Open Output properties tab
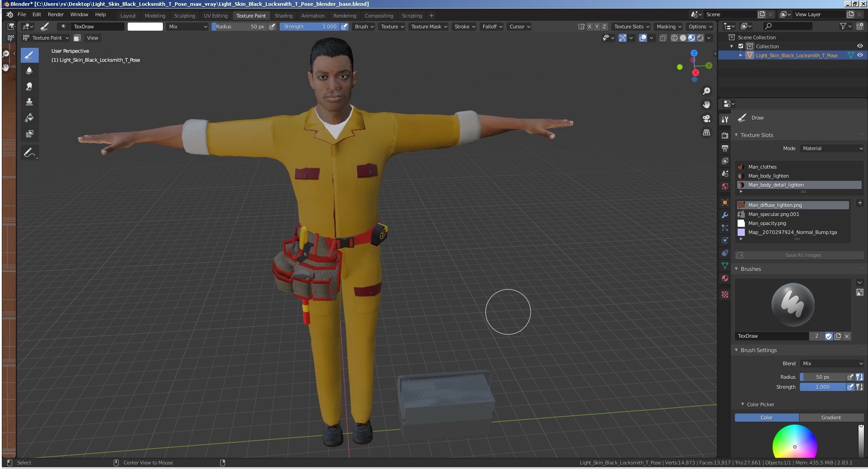The height and width of the screenshot is (469, 868). [725, 148]
